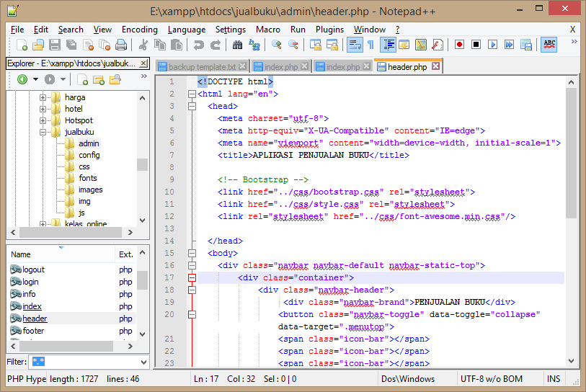Click the Replace toolbar icon
Image resolution: width=586 pixels, height=392 pixels.
coord(254,45)
